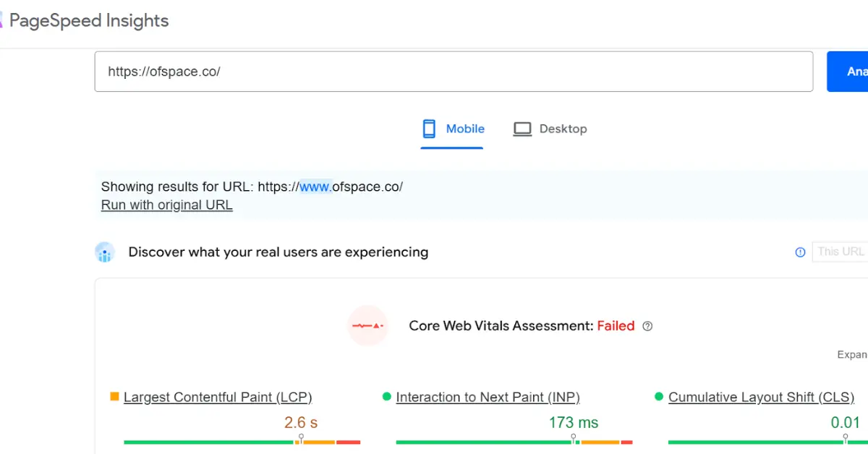Click the URL field containing https://ofspace.co/

tap(454, 72)
